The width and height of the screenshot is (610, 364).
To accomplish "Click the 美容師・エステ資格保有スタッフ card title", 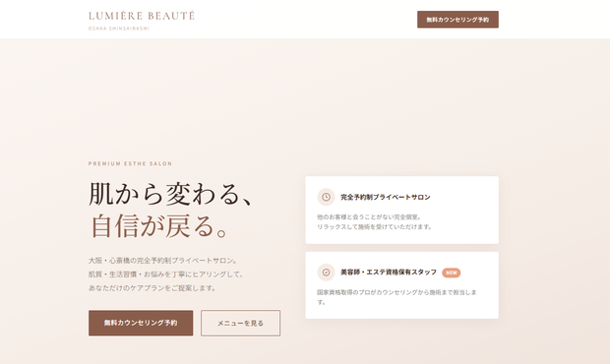I will pos(389,273).
